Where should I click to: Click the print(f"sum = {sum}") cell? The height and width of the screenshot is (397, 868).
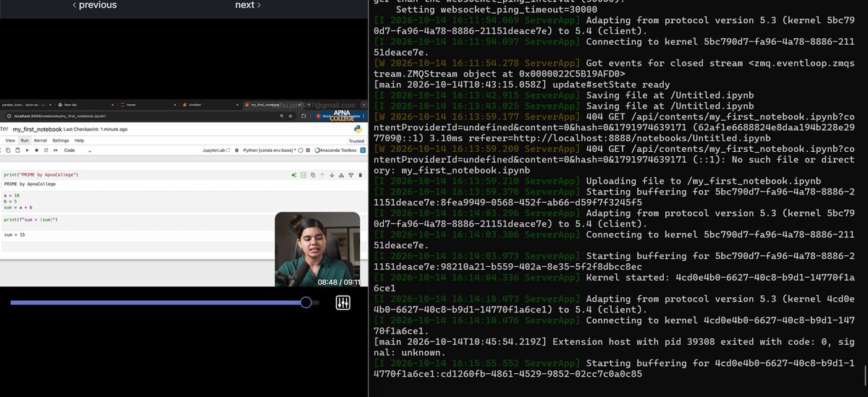(x=138, y=222)
